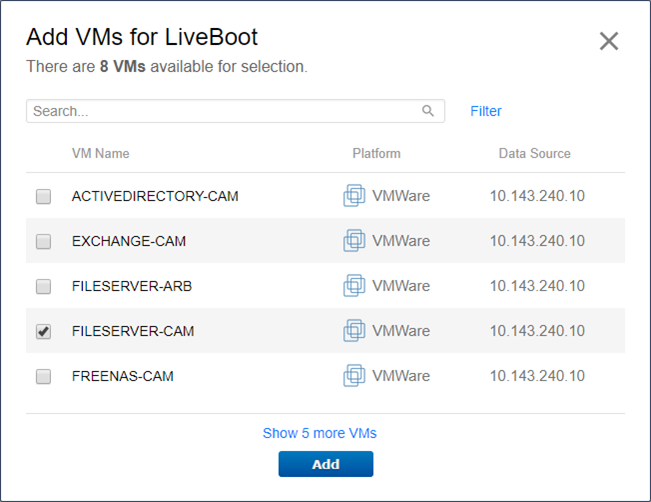Click VMware icon in EXCHANGE-CAM row
Image resolution: width=651 pixels, height=502 pixels.
pyautogui.click(x=354, y=241)
